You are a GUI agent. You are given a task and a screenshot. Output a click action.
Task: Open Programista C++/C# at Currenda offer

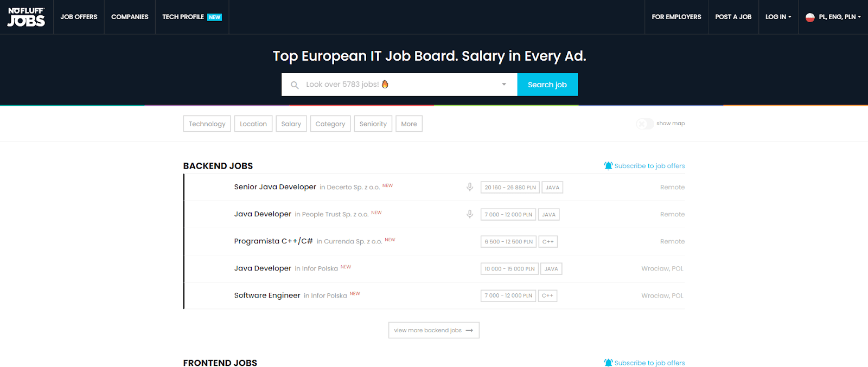435,241
